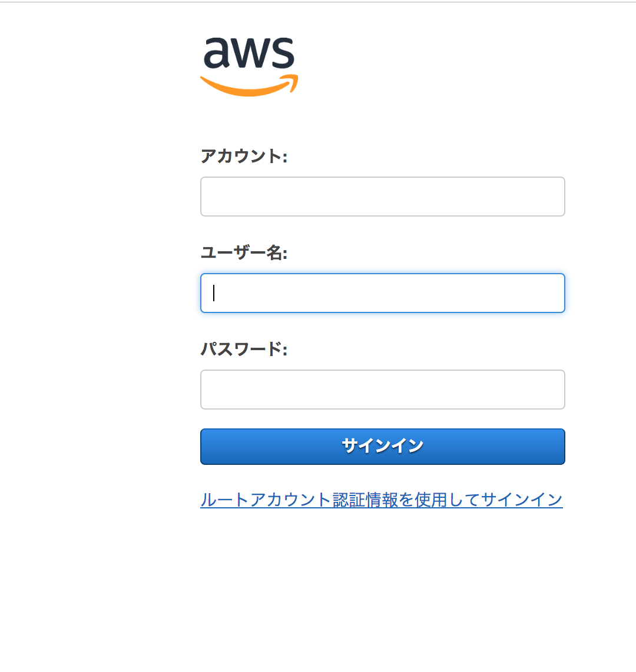Click the Amazon Web Services brand logo
Viewport: 636px width, 672px height.
[x=249, y=65]
